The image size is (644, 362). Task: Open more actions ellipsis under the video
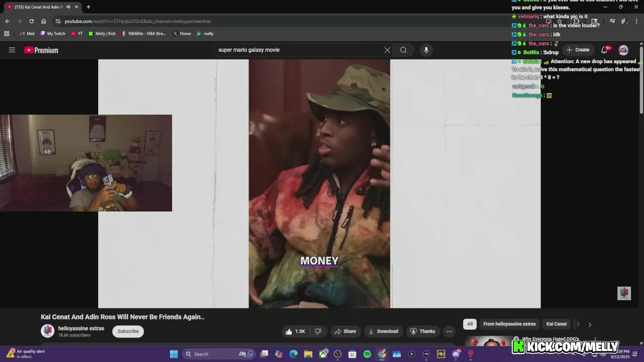point(449,331)
